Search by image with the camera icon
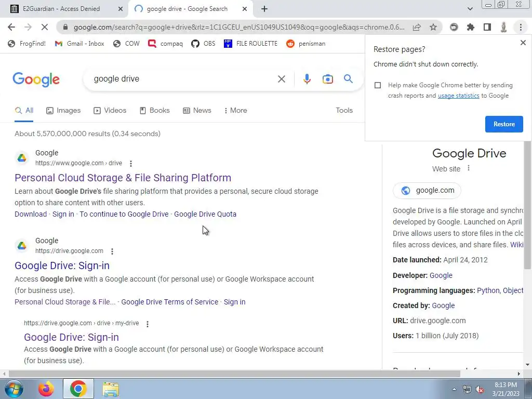 327,79
